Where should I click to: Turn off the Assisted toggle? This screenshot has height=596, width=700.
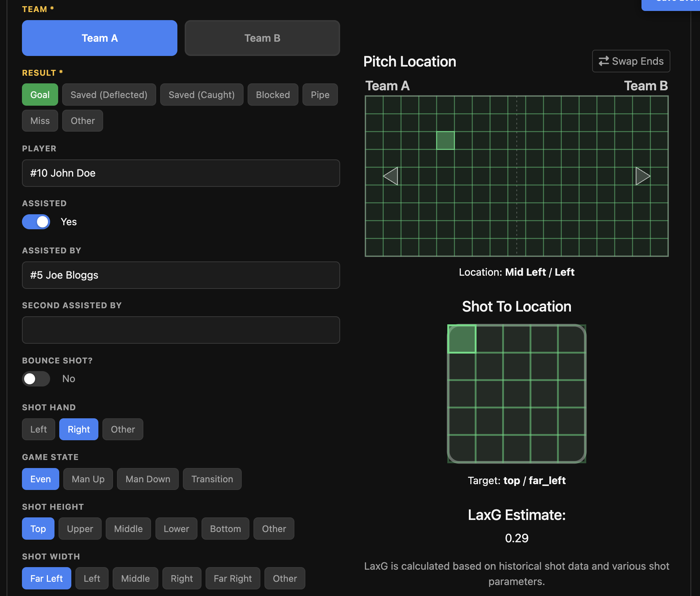tap(36, 222)
